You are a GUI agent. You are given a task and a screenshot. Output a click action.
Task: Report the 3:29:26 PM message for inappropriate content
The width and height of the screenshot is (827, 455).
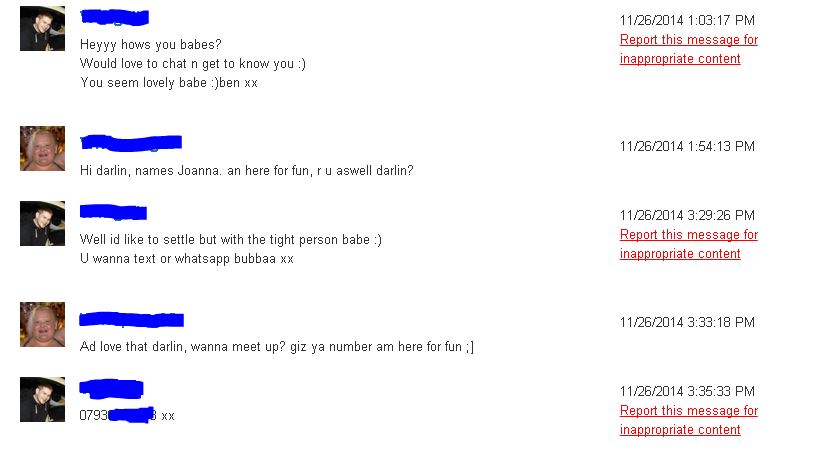pyautogui.click(x=688, y=244)
